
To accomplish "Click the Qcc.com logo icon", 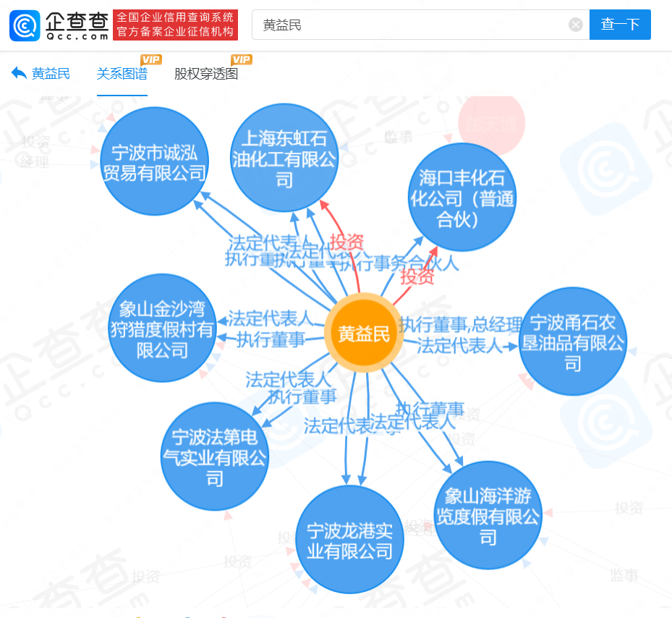I will [x=25, y=26].
